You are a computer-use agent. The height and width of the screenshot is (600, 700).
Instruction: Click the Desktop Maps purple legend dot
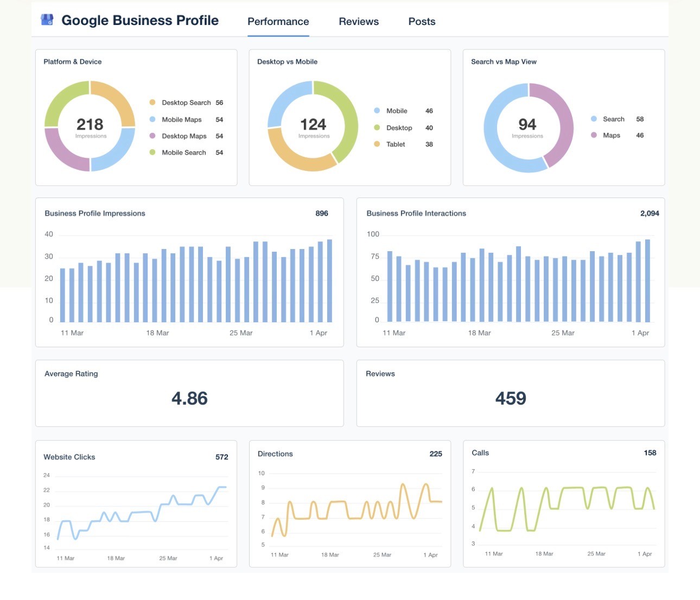pos(152,136)
